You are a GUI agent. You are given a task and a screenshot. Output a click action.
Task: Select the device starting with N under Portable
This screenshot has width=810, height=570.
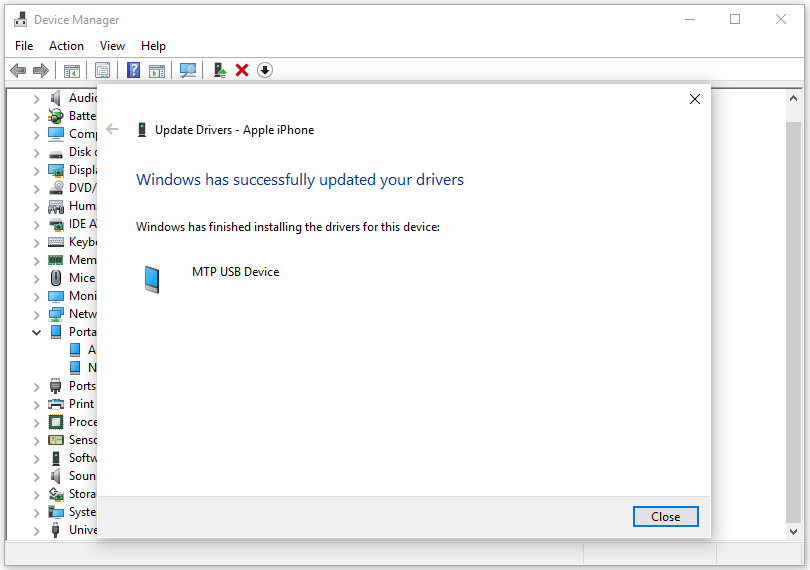pyautogui.click(x=83, y=368)
